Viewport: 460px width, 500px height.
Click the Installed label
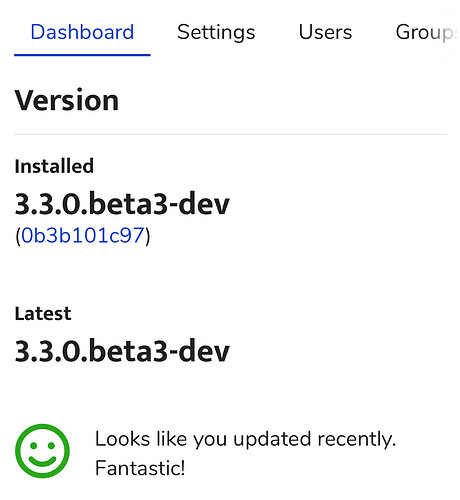click(x=54, y=166)
